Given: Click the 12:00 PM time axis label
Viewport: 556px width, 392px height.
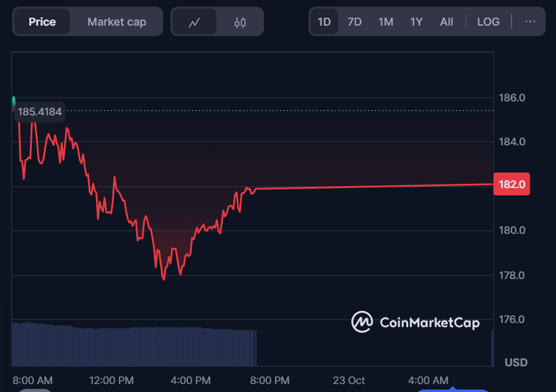Looking at the screenshot, I should (111, 380).
